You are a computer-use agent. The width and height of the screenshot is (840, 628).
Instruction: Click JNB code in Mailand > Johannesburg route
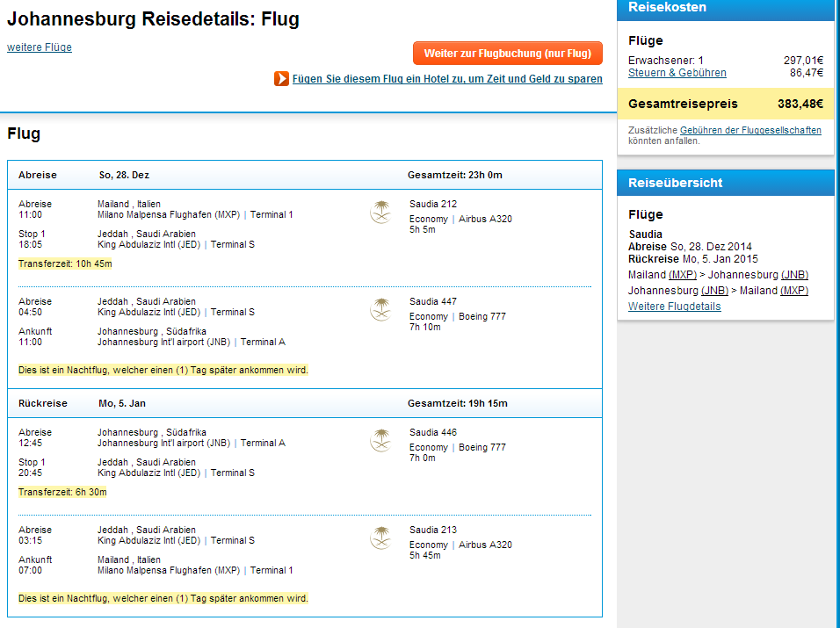click(794, 275)
